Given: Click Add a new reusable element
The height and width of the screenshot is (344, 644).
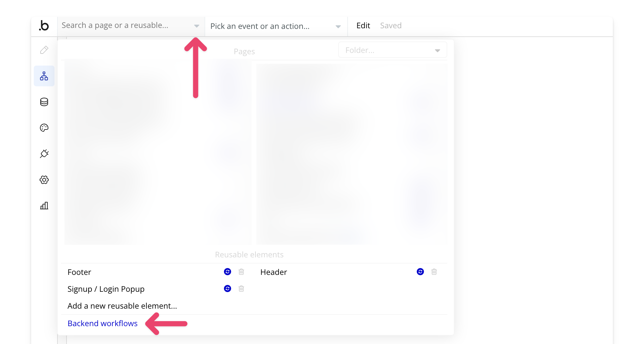Looking at the screenshot, I should (x=122, y=306).
